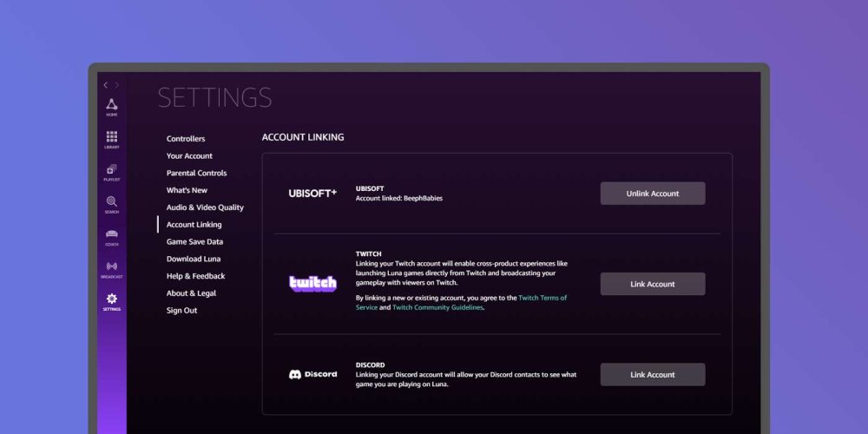The width and height of the screenshot is (868, 434).
Task: Click the back arrow at top left
Action: [x=106, y=85]
